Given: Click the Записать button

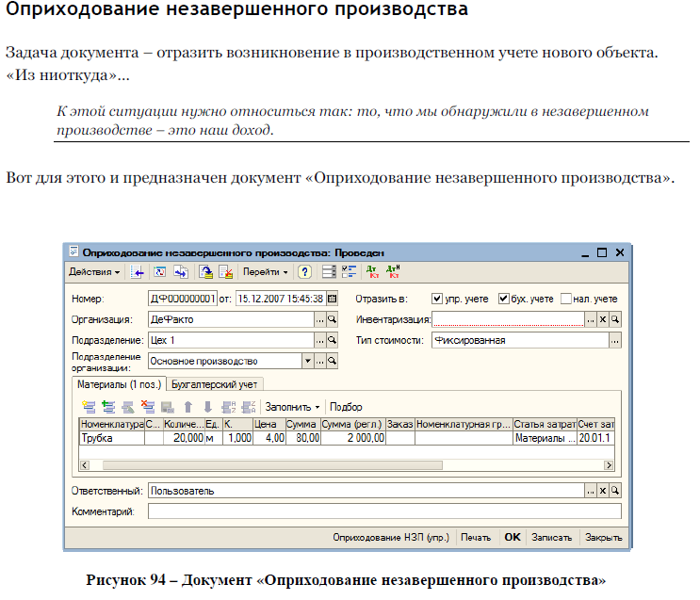Looking at the screenshot, I should (x=551, y=537).
